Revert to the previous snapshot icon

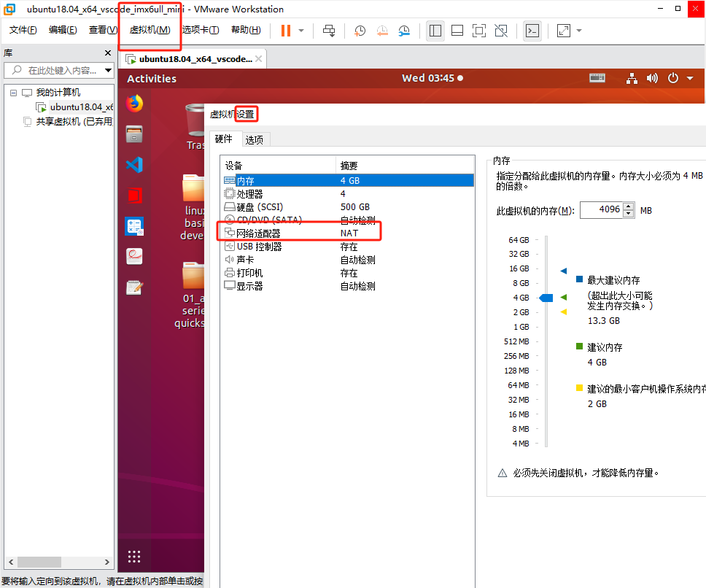382,31
